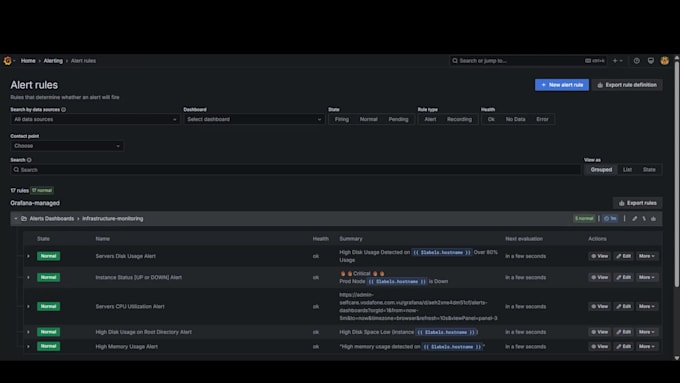Image resolution: width=680 pixels, height=383 pixels.
Task: Collapse the Alerts Dashboards infrastructure-monitoring group
Action: point(16,219)
